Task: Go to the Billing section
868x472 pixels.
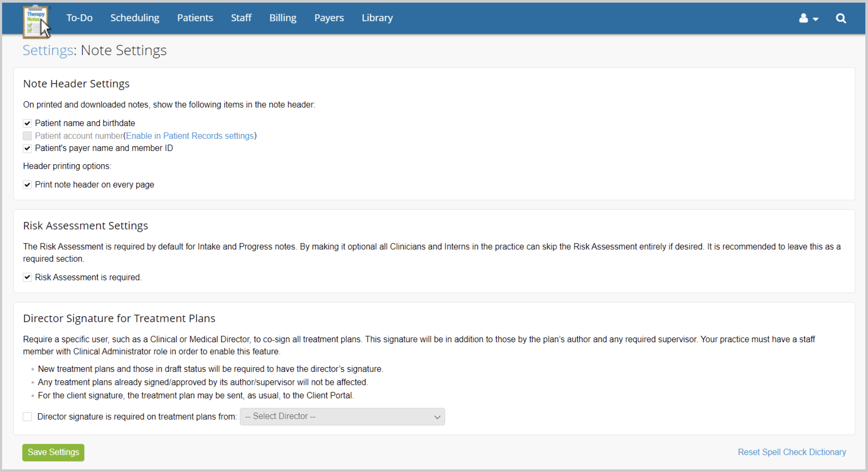Action: [283, 18]
